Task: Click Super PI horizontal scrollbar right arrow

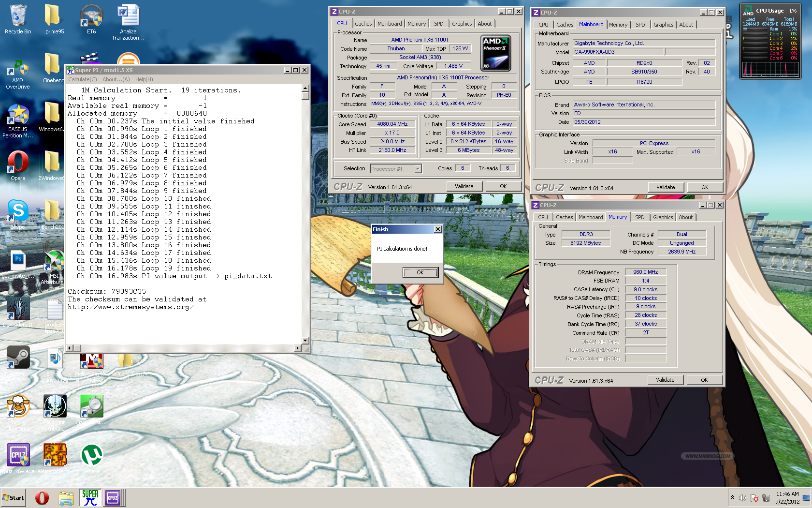Action: [298, 348]
